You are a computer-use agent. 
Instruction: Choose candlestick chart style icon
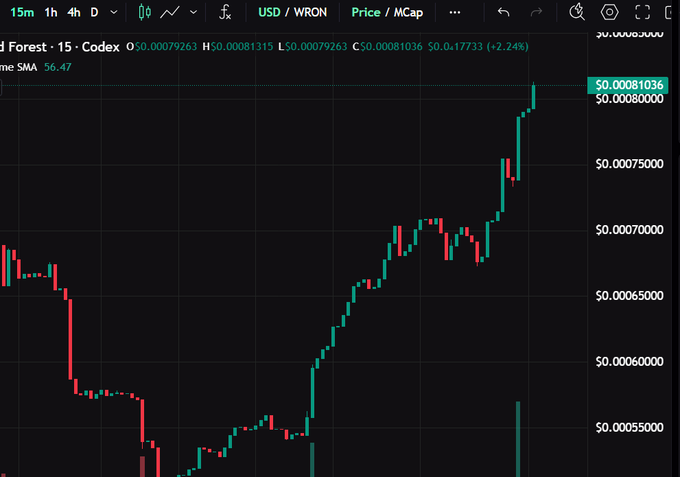coord(145,12)
